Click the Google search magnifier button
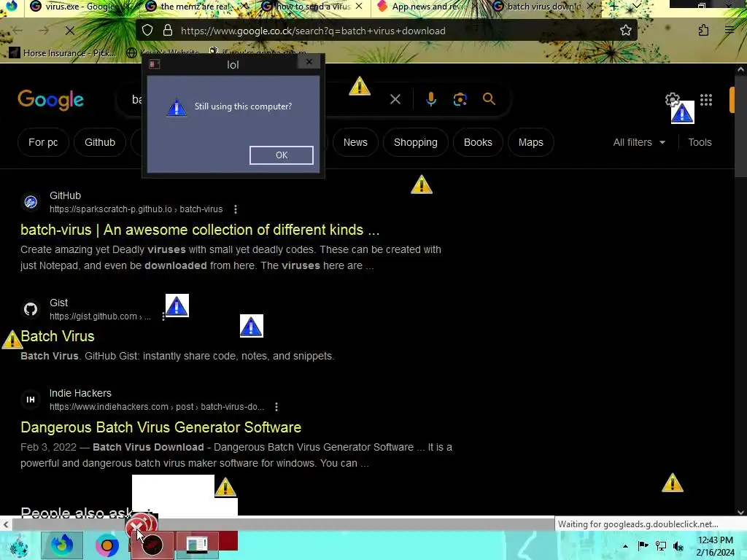The image size is (747, 560). coord(489,99)
